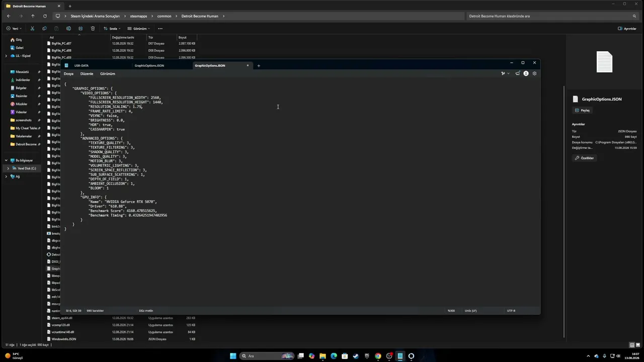Switch Explorer to large thumbnails layout
The image size is (644, 362).
click(x=638, y=345)
